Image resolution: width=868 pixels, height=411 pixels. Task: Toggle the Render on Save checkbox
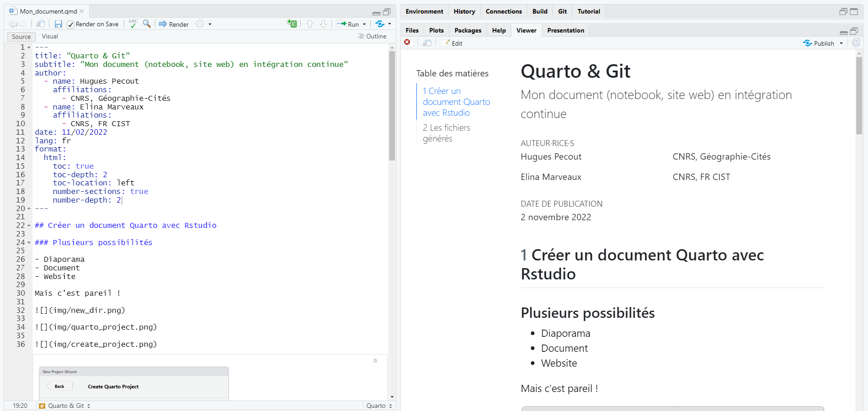click(71, 24)
